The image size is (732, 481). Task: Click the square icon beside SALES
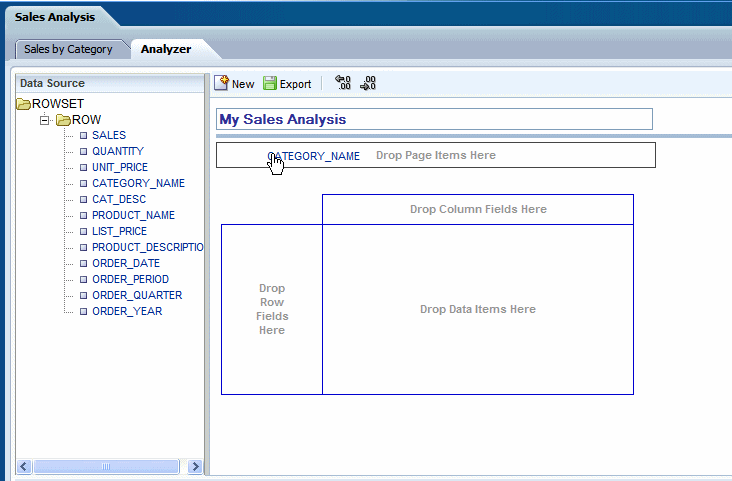[x=84, y=135]
